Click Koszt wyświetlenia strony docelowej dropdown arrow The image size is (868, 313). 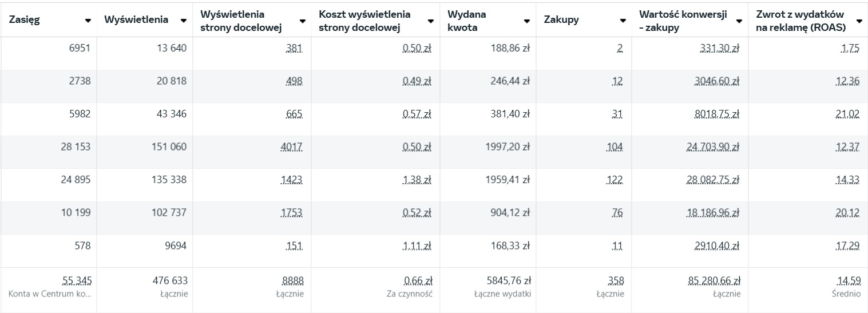431,21
